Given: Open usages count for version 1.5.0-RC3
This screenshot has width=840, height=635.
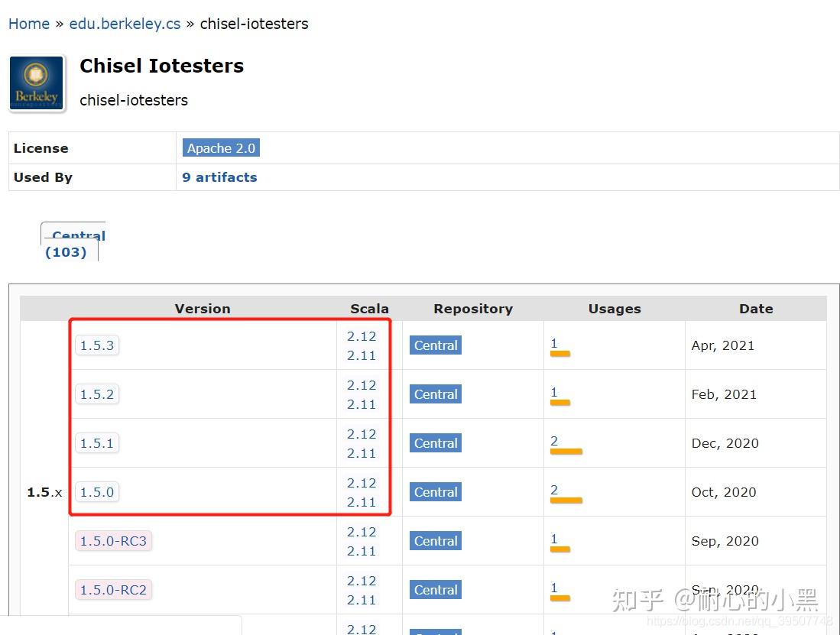Looking at the screenshot, I should [554, 539].
